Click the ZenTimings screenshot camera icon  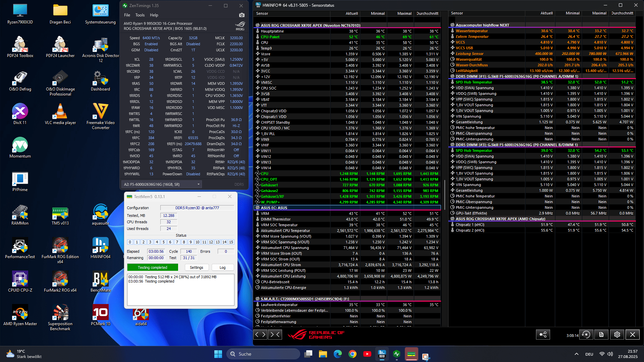click(x=241, y=15)
